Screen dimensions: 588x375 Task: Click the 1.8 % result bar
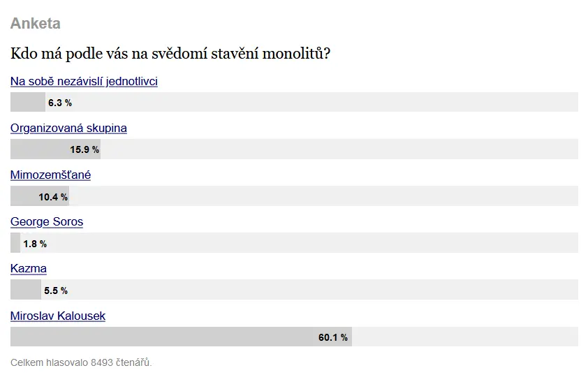294,242
